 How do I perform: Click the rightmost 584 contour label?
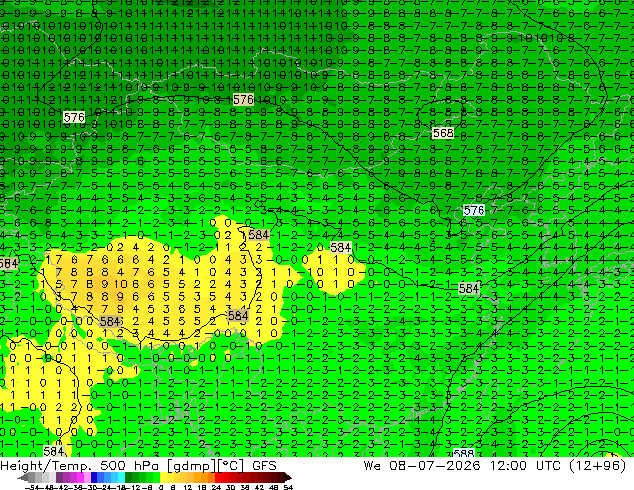(469, 288)
